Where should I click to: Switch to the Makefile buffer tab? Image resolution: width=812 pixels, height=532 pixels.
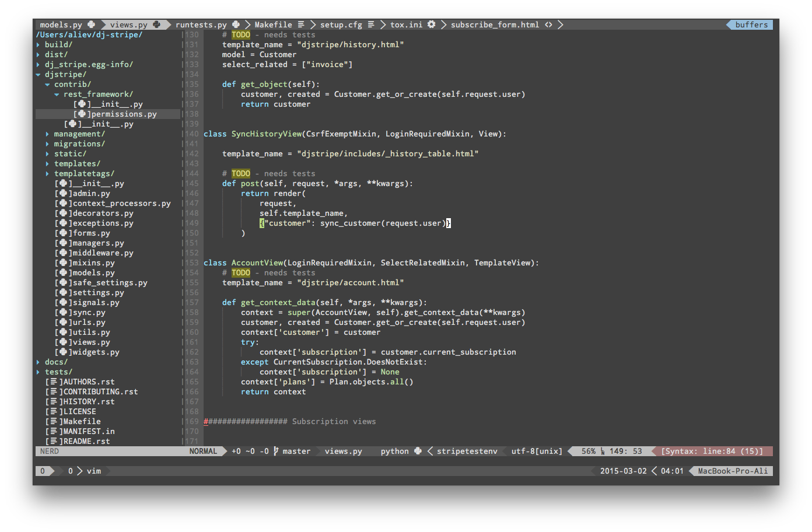tap(274, 24)
